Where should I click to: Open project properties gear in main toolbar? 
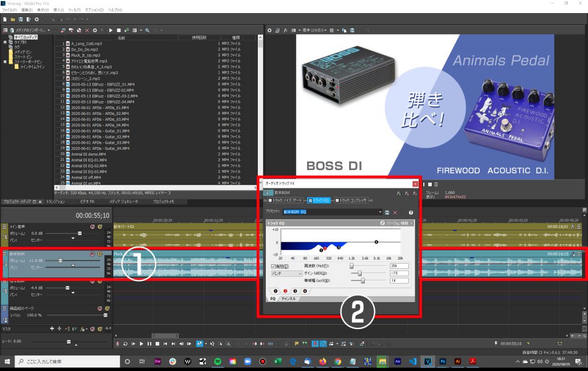(x=37, y=19)
